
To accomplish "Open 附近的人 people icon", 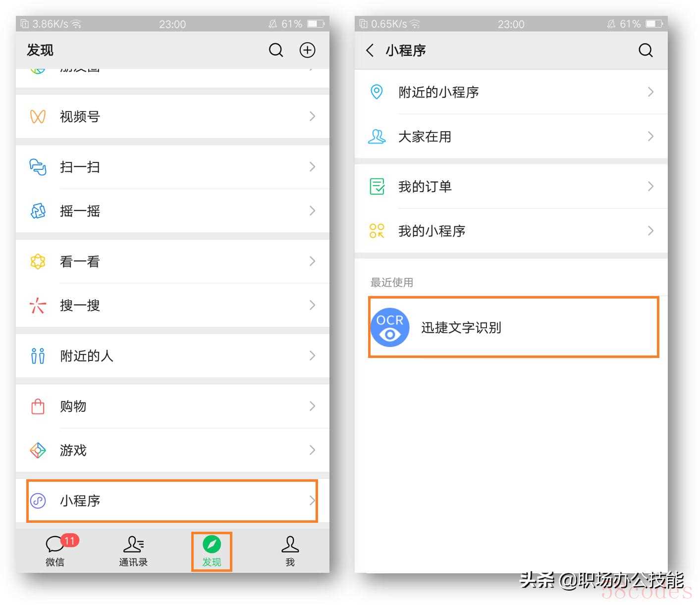I will point(38,356).
